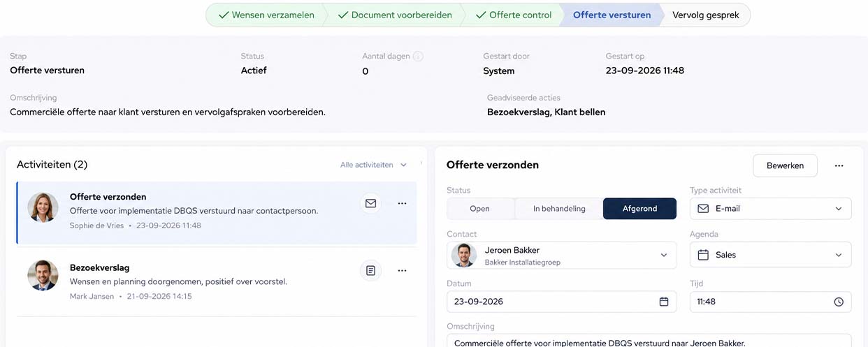Screen dimensions: 868x347
Task: Click Sophie de Vries 23-09-2026 11:48 timestamp text
Action: click(136, 226)
